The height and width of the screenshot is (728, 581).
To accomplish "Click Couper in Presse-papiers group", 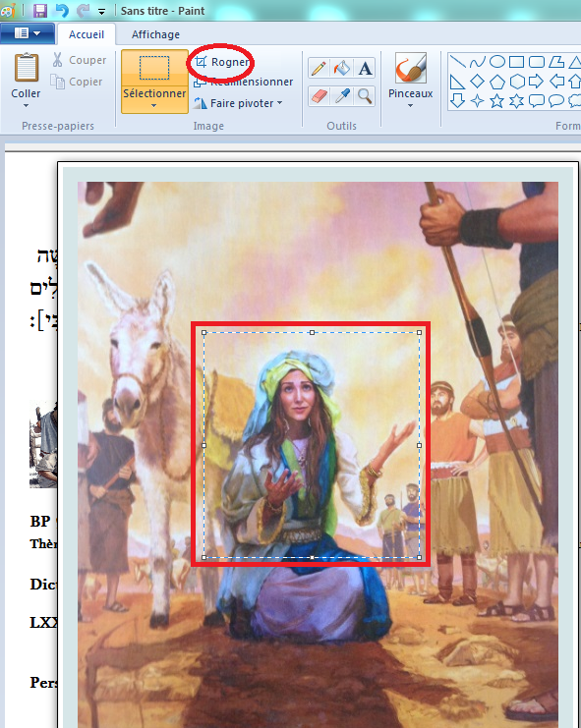I will point(80,60).
